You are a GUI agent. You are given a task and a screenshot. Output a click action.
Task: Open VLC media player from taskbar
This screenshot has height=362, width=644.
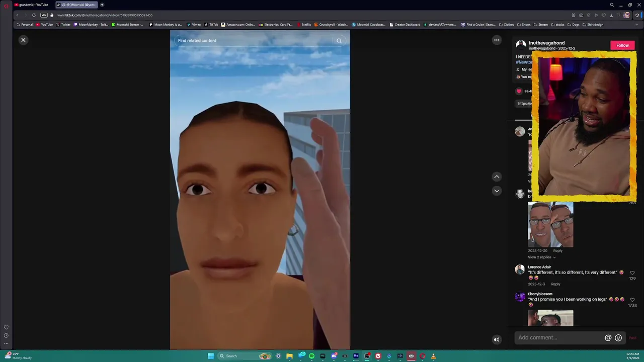coord(433,356)
